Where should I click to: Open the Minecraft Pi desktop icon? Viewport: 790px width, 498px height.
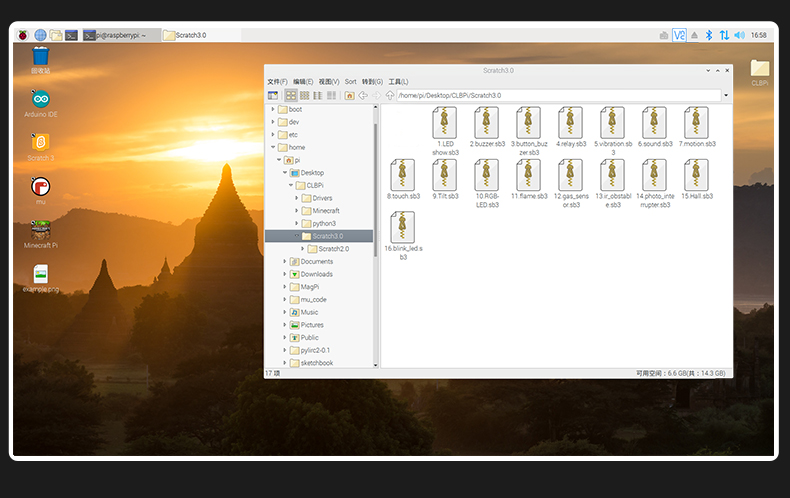[x=41, y=230]
